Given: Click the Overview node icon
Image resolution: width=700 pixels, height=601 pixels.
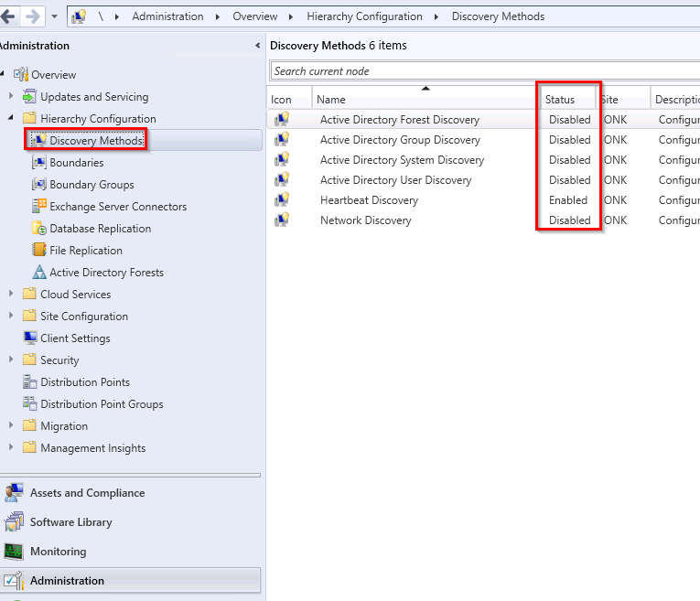Looking at the screenshot, I should tap(20, 74).
